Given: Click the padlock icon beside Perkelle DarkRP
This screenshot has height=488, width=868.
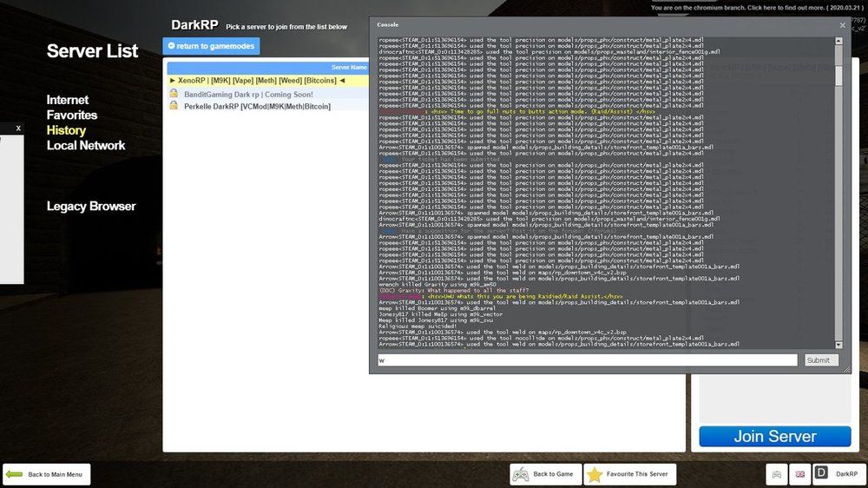Looking at the screenshot, I should 174,106.
